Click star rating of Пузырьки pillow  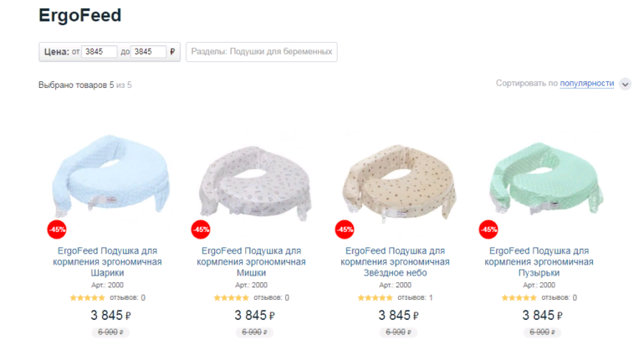[519, 298]
